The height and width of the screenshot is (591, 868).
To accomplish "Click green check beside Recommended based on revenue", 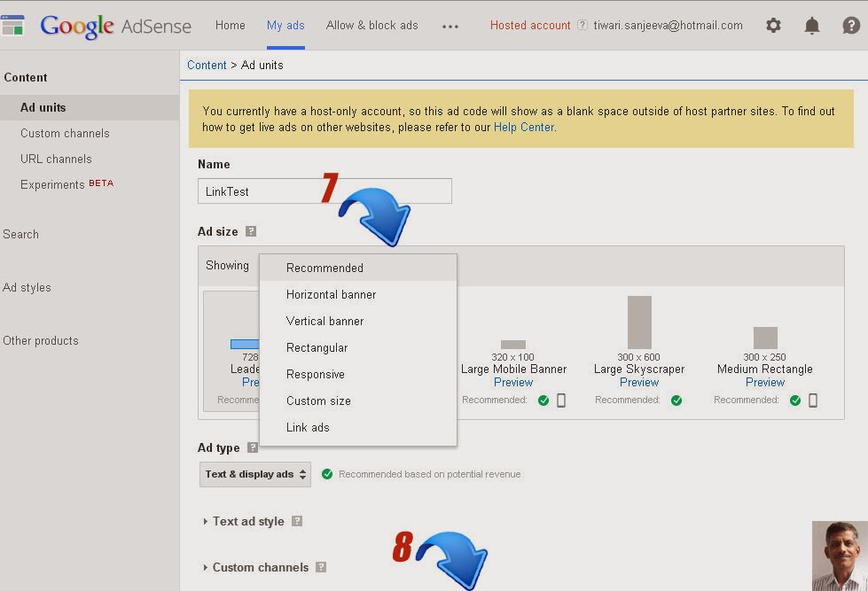I will click(327, 474).
